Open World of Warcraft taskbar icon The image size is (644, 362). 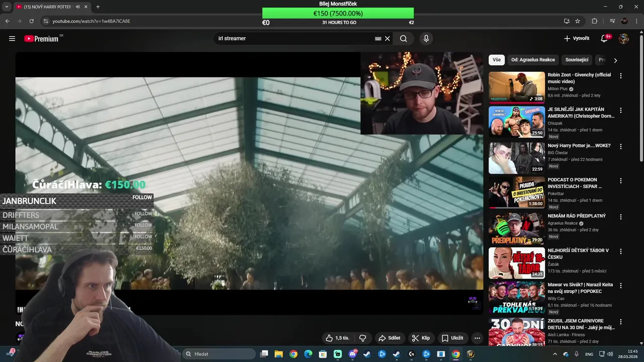pyautogui.click(x=470, y=354)
